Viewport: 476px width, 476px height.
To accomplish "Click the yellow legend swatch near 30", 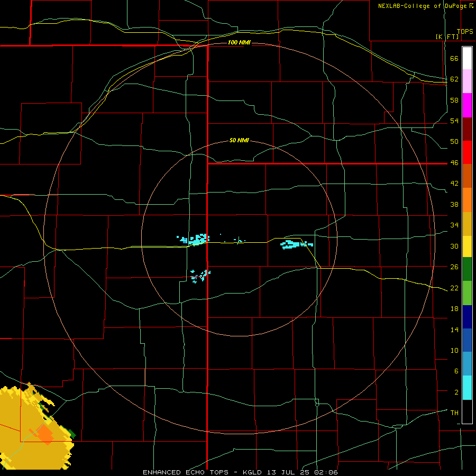I will point(467,246).
